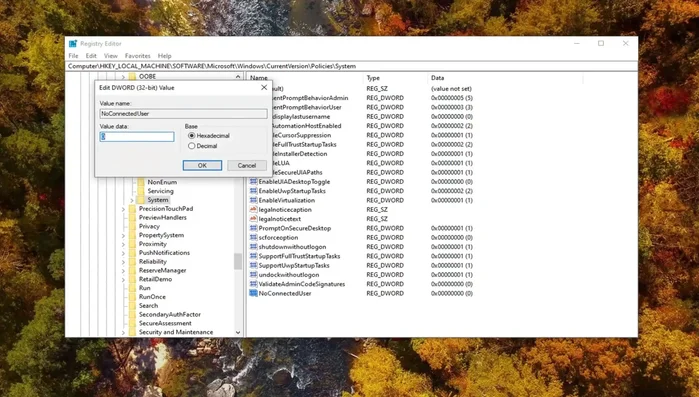
Task: Expand the ReserveManager key
Action: [123, 270]
